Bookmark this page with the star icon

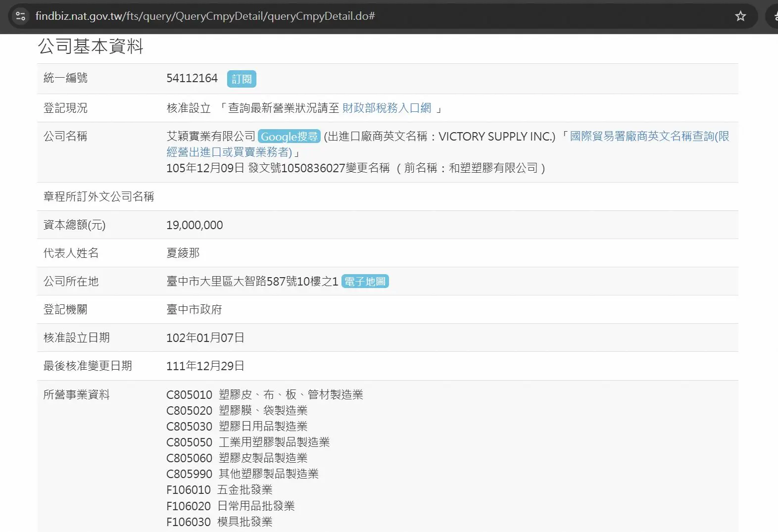[x=740, y=16]
